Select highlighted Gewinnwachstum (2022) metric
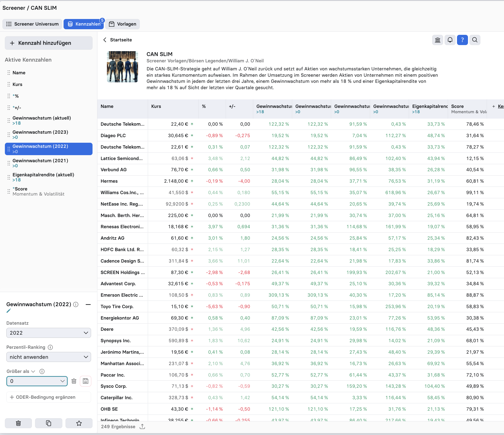This screenshot has height=435, width=504. 49,149
